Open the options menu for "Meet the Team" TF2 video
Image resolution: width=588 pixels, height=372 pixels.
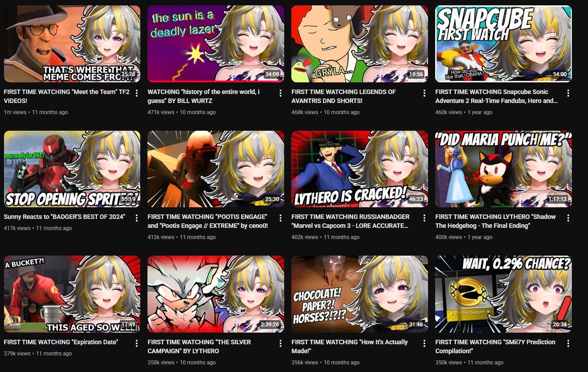point(137,93)
